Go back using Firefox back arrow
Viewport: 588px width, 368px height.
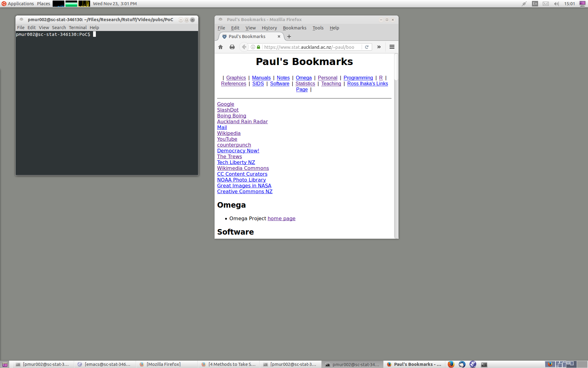pyautogui.click(x=244, y=47)
